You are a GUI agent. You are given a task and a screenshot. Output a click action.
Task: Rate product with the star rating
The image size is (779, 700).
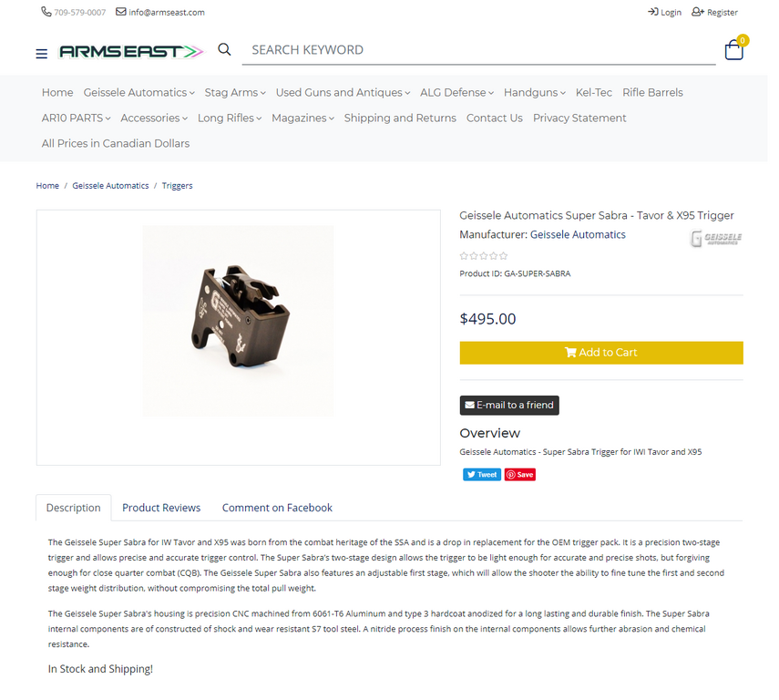[x=484, y=256]
